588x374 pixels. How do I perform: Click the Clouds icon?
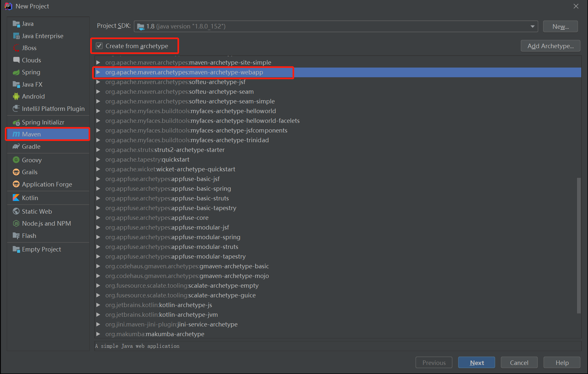point(16,60)
